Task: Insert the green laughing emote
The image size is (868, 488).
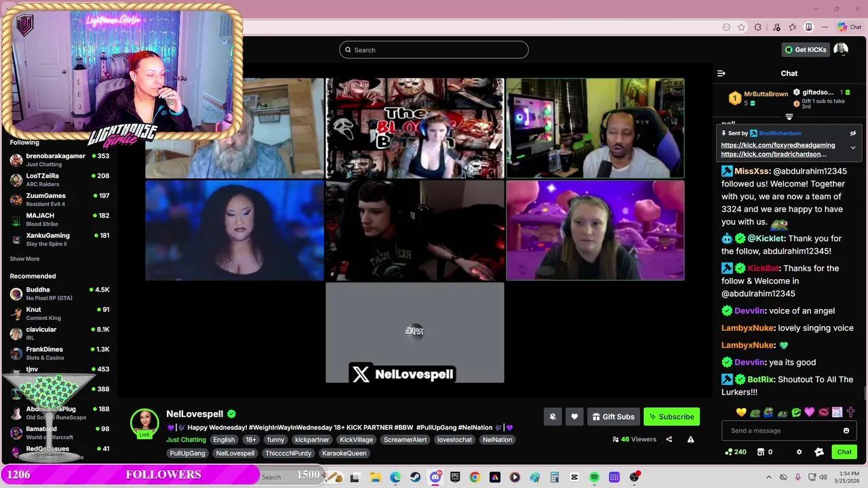Action: coord(796,412)
